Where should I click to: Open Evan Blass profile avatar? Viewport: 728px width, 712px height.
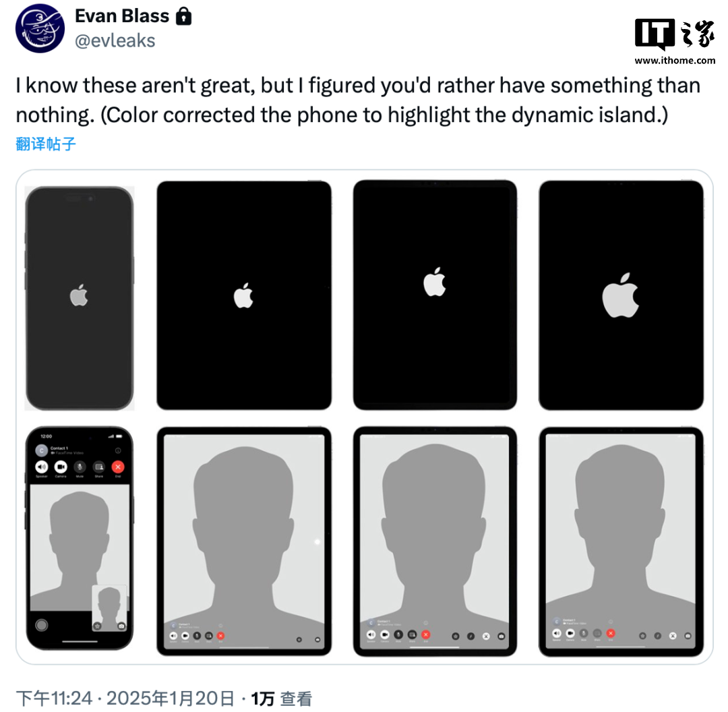tap(40, 28)
